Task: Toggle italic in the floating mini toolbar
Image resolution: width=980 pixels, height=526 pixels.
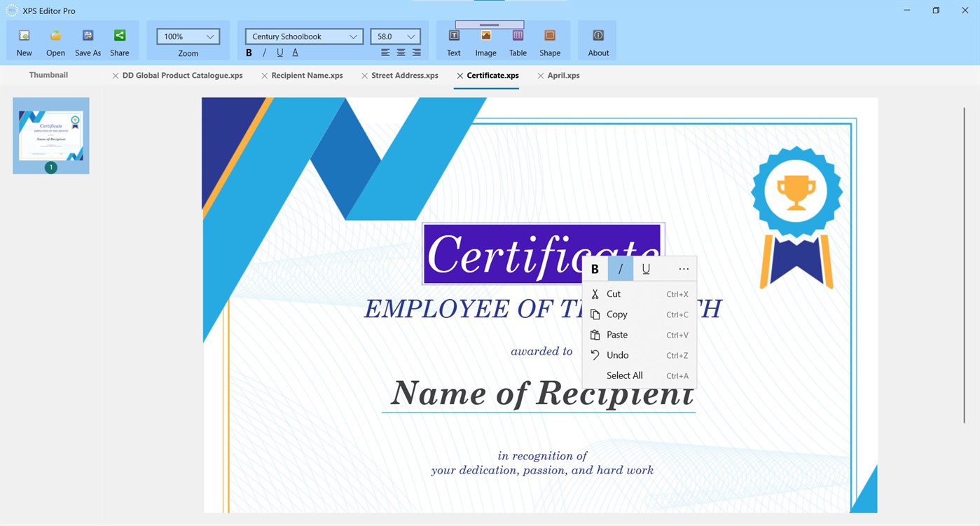Action: [x=620, y=268]
